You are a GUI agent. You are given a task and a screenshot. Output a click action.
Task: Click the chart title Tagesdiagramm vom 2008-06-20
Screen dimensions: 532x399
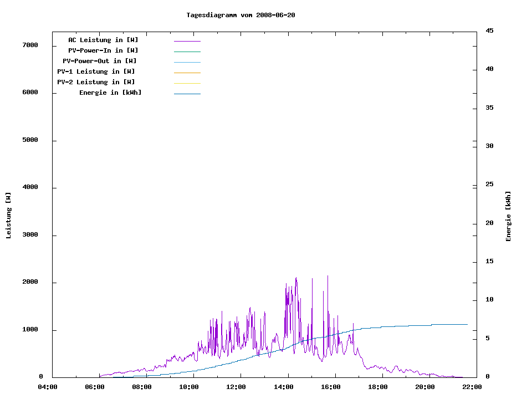click(241, 15)
